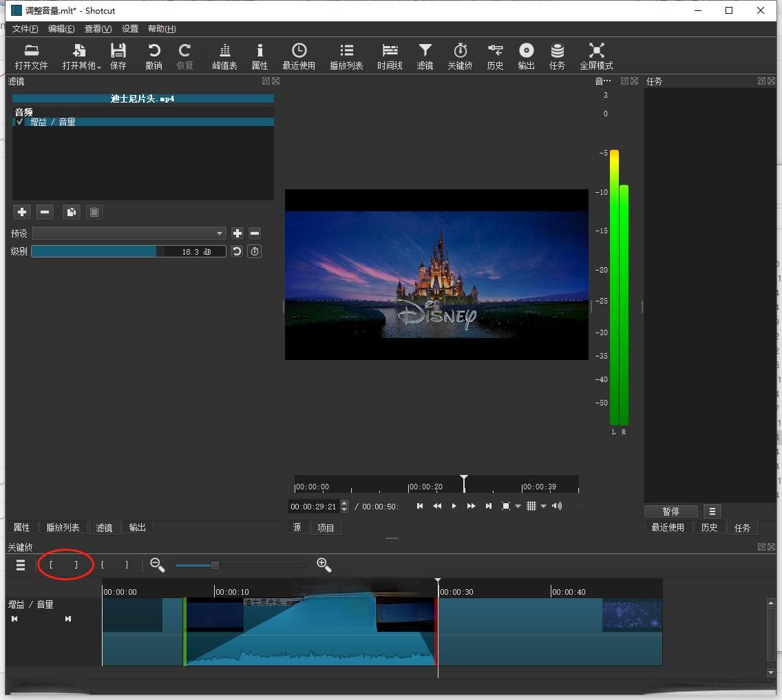This screenshot has height=700, width=782.
Task: Zoom out keyframes with magnifier minus
Action: [158, 565]
